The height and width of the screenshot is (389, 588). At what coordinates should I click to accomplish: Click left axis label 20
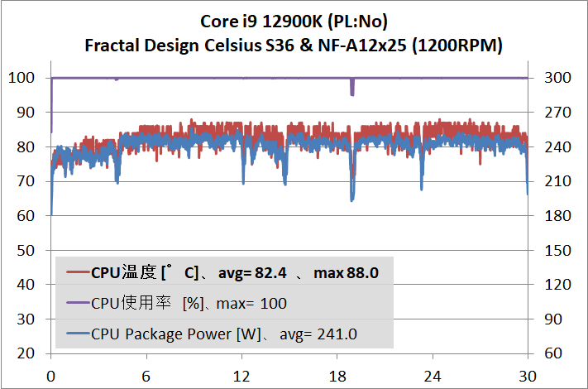click(26, 353)
